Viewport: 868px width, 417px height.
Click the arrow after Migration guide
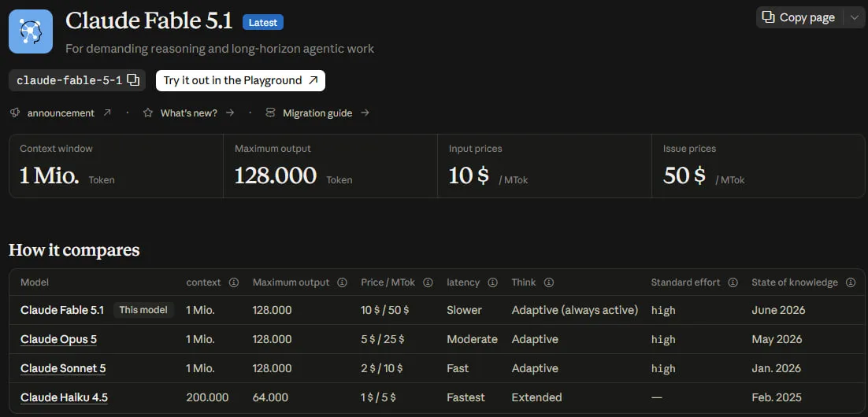(365, 113)
